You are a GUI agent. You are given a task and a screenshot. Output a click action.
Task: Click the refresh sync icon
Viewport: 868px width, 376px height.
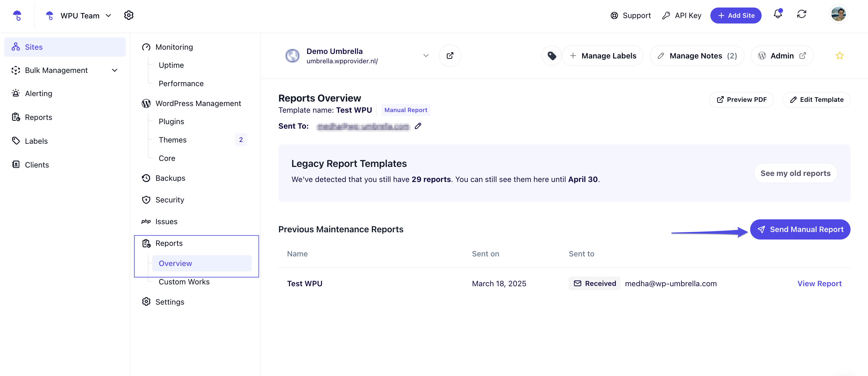(801, 15)
